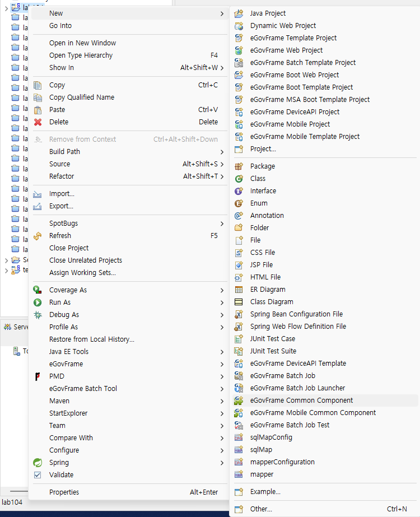Screen dimensions: 420x517
Task: Select Assign Working Sets...
Action: (82, 273)
